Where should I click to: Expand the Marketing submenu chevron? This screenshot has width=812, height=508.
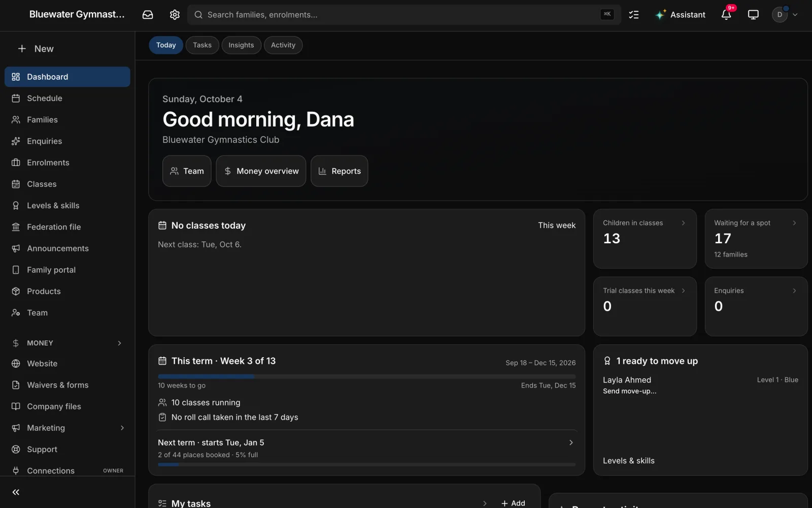122,428
